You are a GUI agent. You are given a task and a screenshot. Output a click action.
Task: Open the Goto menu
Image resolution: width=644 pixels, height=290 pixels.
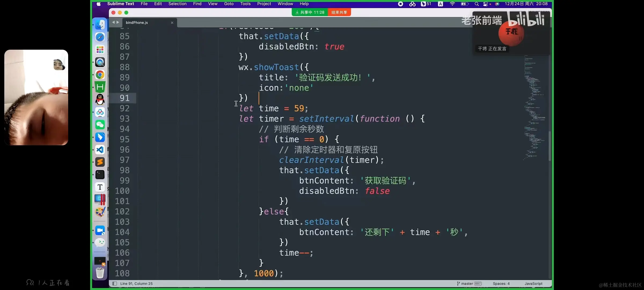[x=229, y=4]
